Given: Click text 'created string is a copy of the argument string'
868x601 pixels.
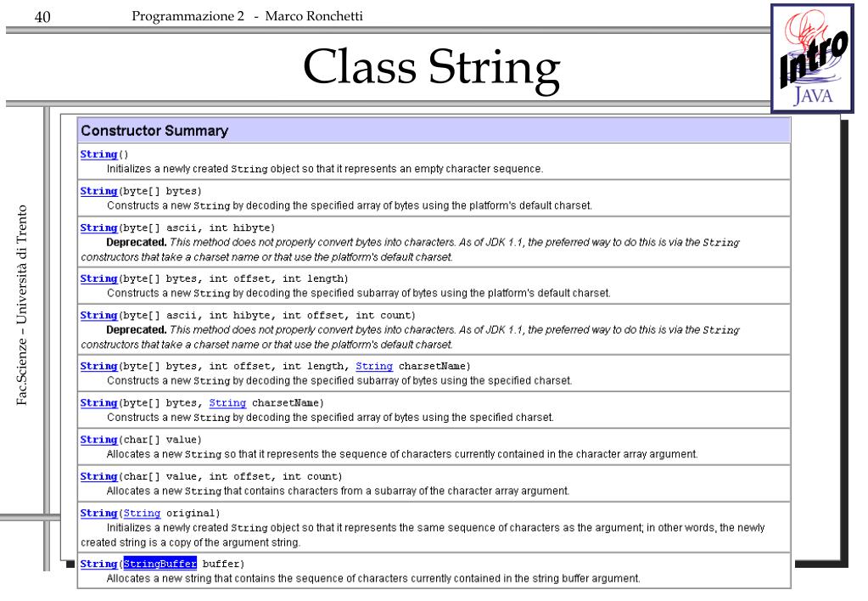Looking at the screenshot, I should [190, 542].
